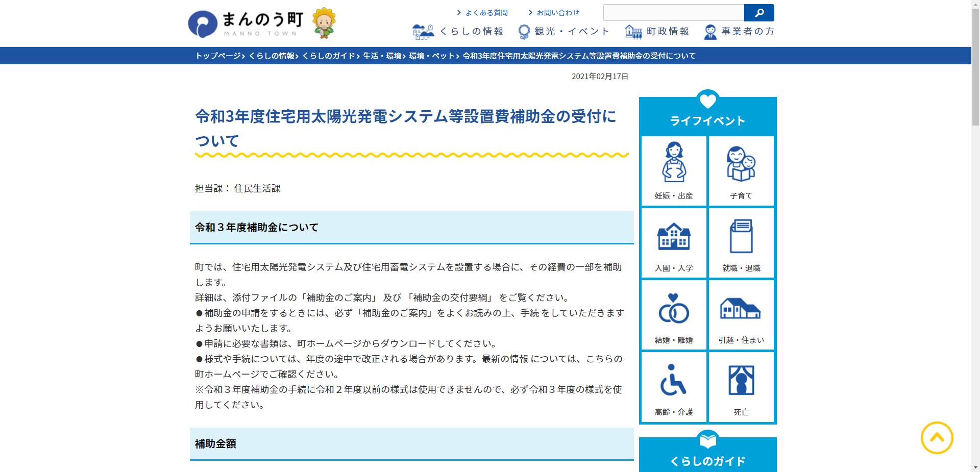Open the くらしの情報 navigation menu
980x472 pixels.
coord(458,31)
